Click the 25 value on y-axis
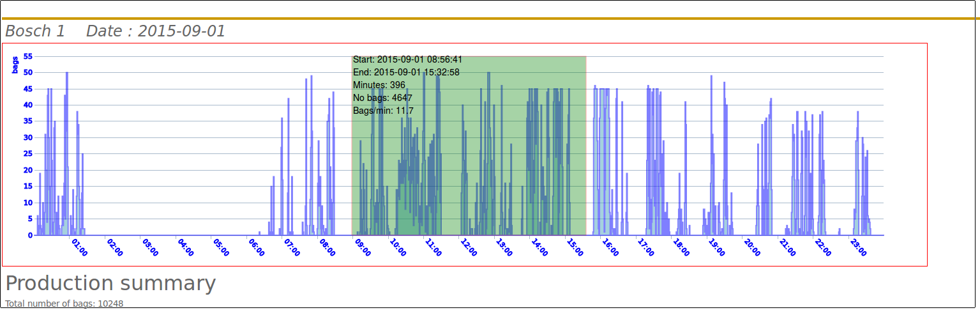 (27, 154)
